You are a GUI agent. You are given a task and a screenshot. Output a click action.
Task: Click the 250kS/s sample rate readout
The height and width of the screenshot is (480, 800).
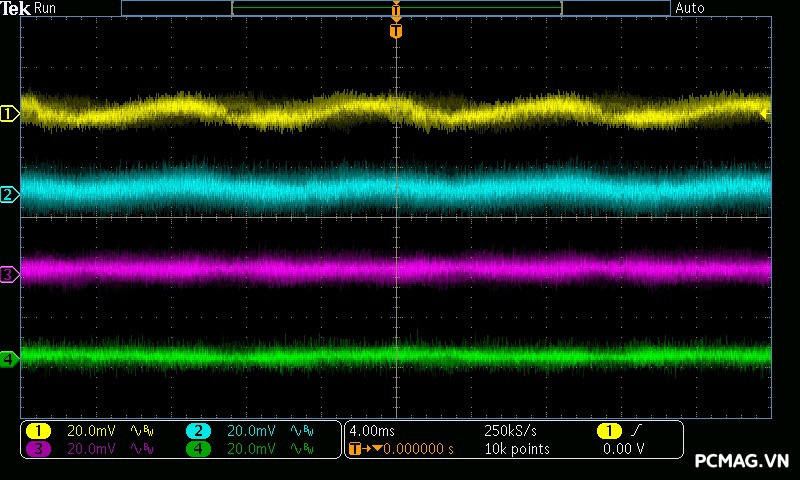510,431
